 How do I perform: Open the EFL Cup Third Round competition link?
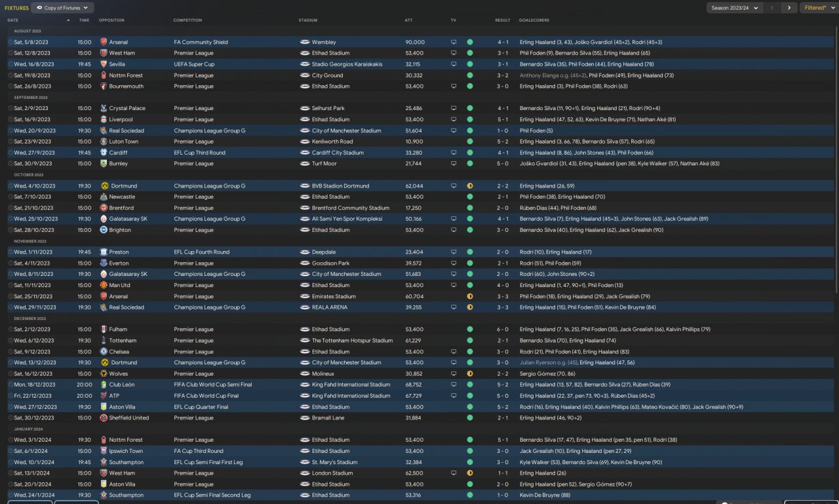[x=199, y=153]
